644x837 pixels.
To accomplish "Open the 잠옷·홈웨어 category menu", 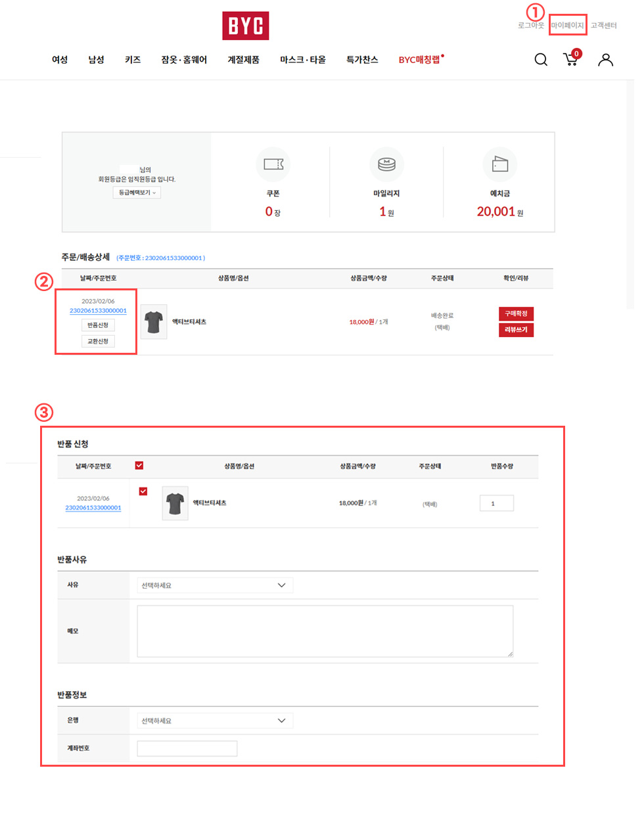I will (x=184, y=60).
